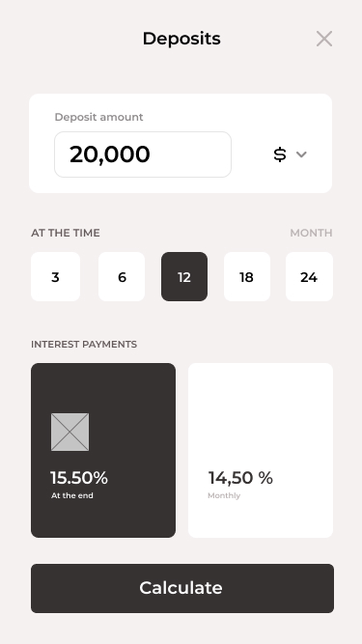Select the "At the end" payment caption
Viewport: 362px width, 644px height.
72,495
